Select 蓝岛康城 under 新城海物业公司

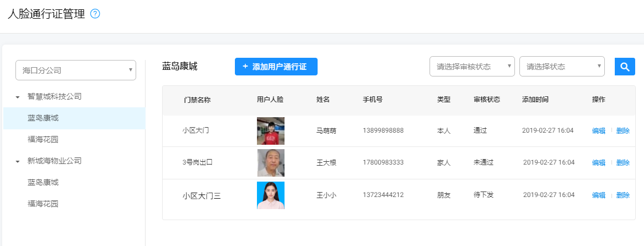43,182
